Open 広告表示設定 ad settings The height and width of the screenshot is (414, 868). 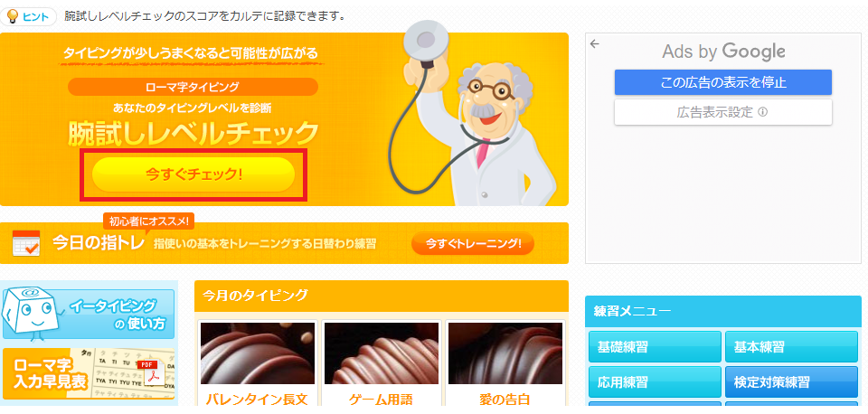pyautogui.click(x=723, y=112)
